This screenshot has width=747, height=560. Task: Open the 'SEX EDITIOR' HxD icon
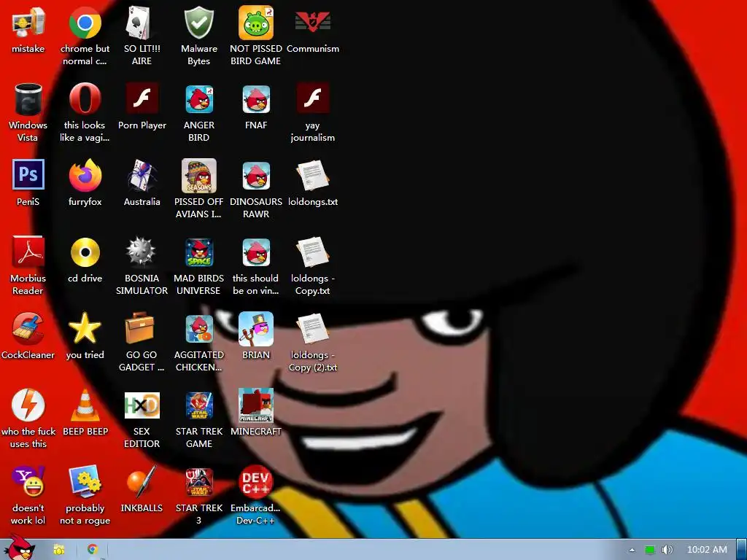tap(142, 405)
